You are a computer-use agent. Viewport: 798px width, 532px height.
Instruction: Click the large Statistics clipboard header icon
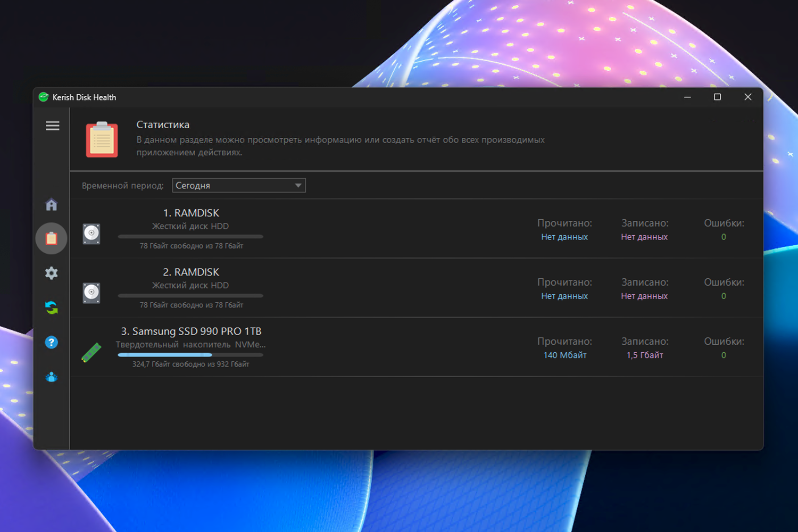click(x=102, y=139)
